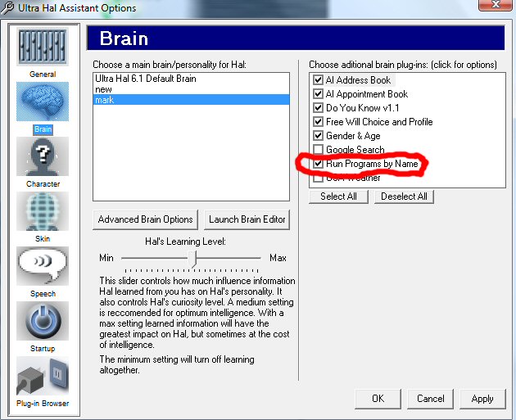Click Hal's Learning Level slider thumb
516x420 pixels.
coord(192,259)
